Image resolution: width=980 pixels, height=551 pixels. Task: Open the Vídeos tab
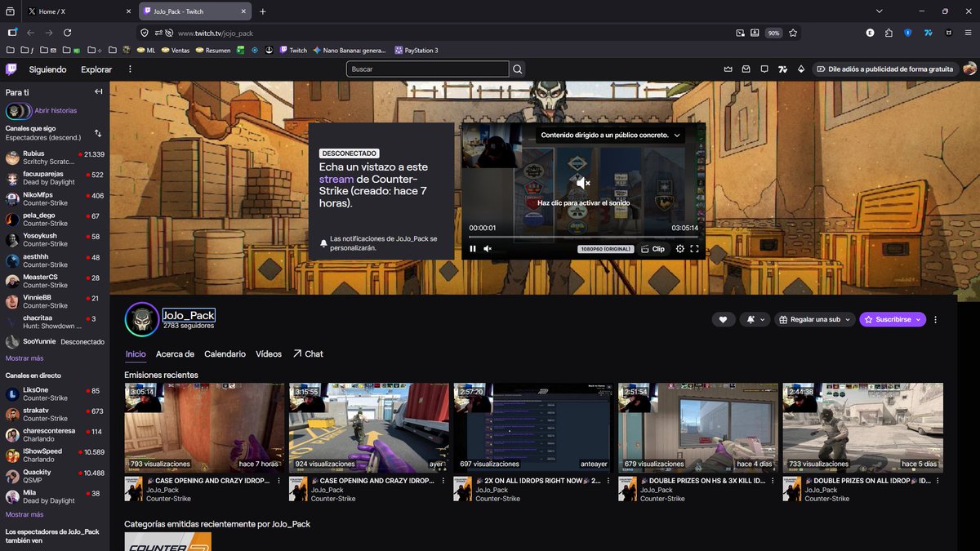click(269, 354)
